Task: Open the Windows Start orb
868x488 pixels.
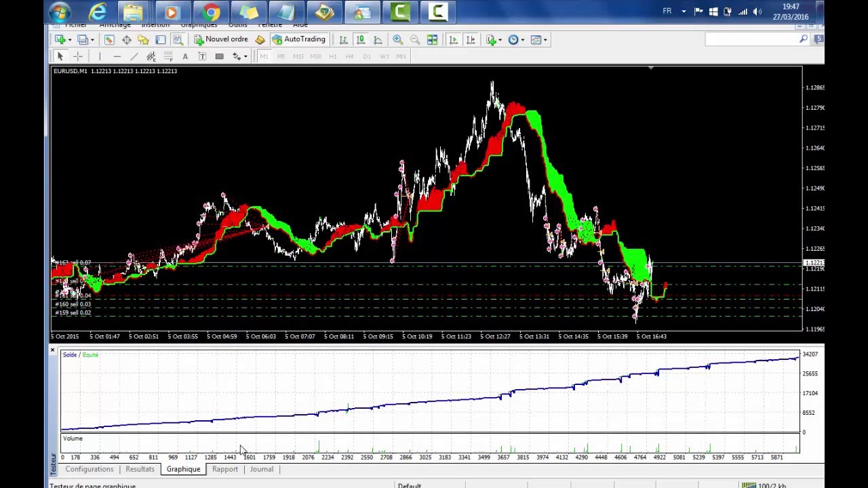Action: (x=60, y=12)
